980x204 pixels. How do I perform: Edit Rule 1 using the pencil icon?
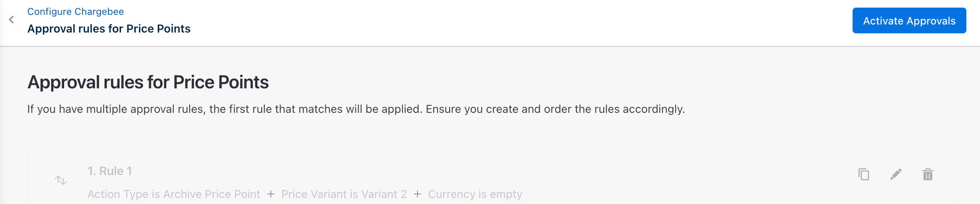(896, 174)
